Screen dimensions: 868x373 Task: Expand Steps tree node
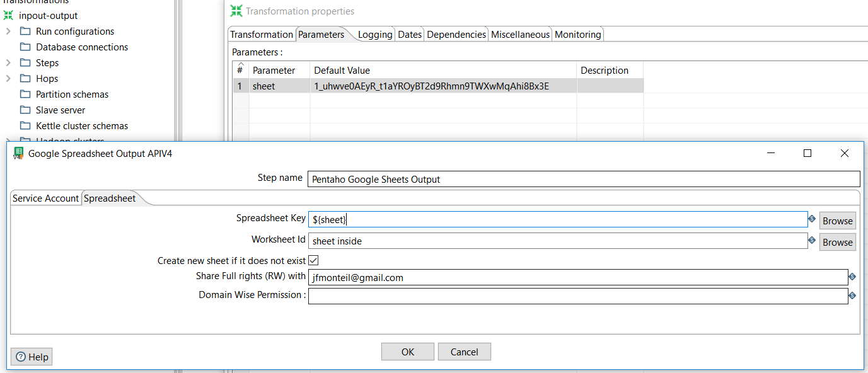point(8,62)
